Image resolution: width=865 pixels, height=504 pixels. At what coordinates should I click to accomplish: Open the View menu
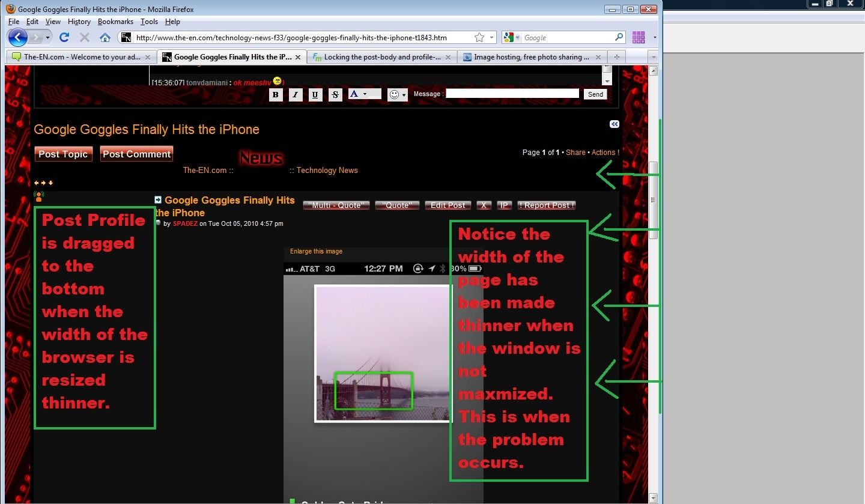click(x=53, y=22)
